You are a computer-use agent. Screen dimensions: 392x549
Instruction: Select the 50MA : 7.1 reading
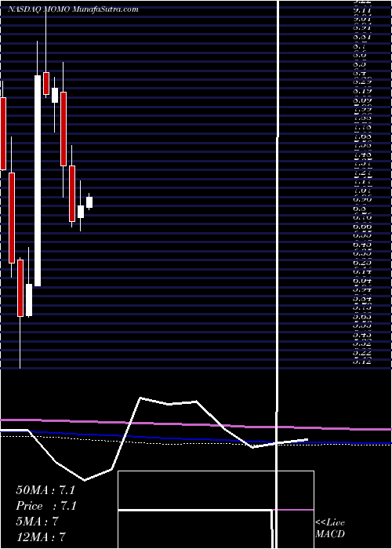pos(45,490)
